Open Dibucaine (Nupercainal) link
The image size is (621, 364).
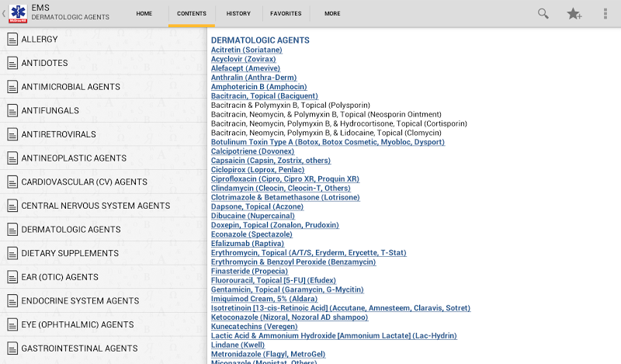pos(253,216)
